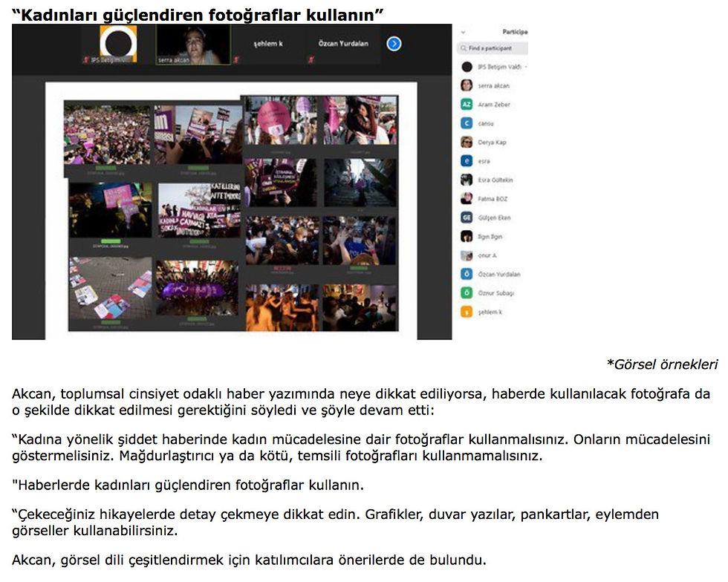This screenshot has height=582, width=728.
Task: Collapse the Participants panel chevron
Action: click(x=463, y=32)
